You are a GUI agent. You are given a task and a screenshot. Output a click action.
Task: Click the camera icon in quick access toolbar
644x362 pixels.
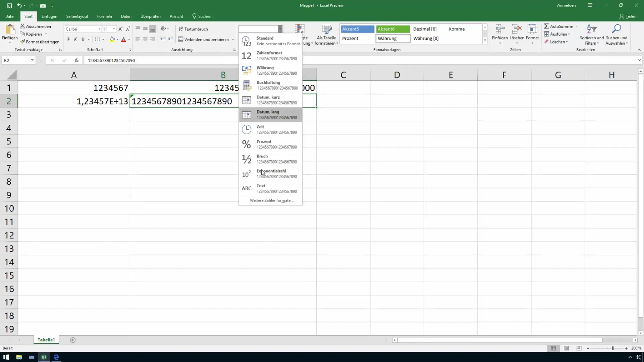click(43, 5)
